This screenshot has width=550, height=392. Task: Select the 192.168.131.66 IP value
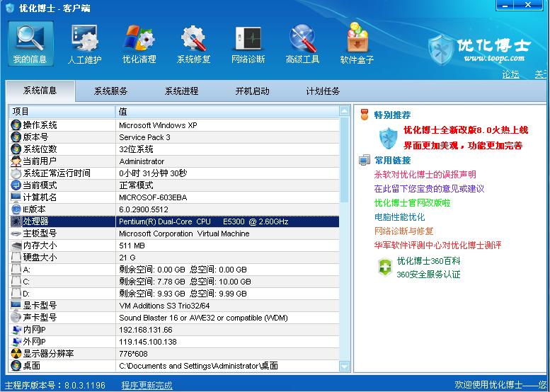146,330
